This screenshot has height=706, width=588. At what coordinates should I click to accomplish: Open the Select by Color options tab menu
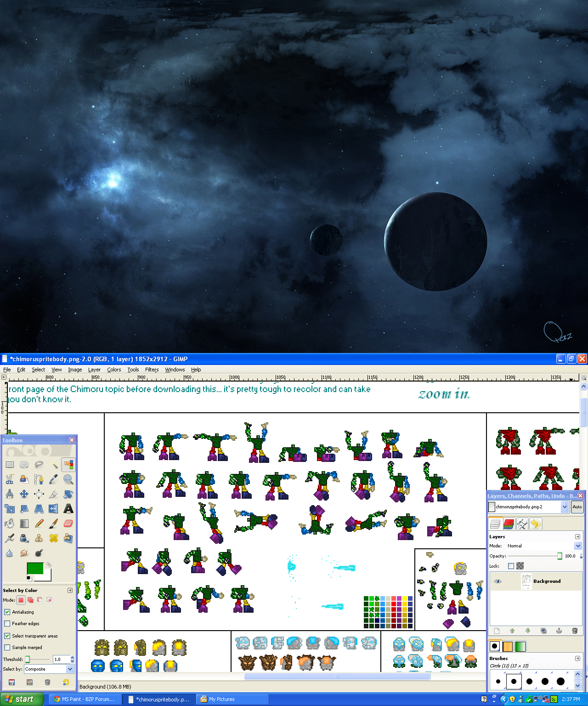point(70,590)
